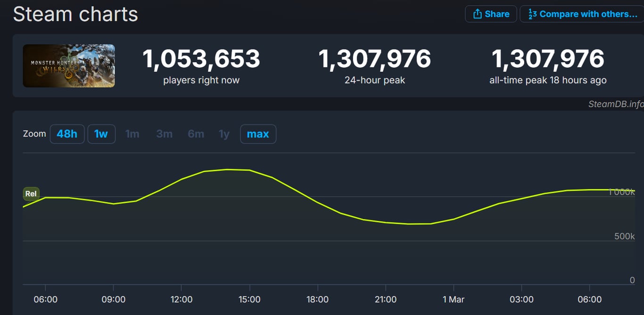Set chart zoom to max

coord(258,134)
